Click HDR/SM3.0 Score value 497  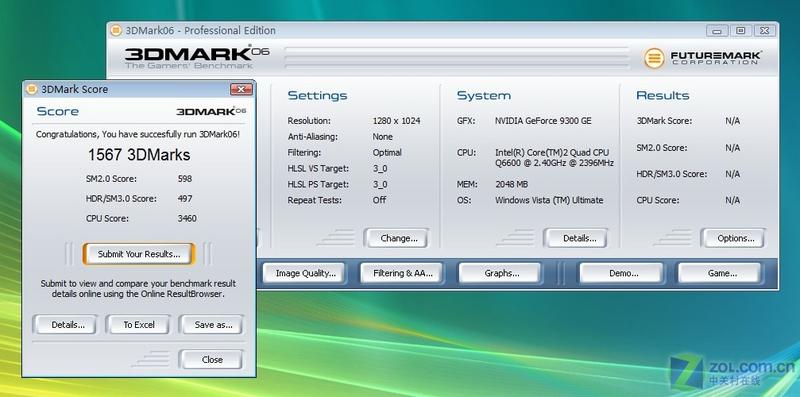pos(184,198)
